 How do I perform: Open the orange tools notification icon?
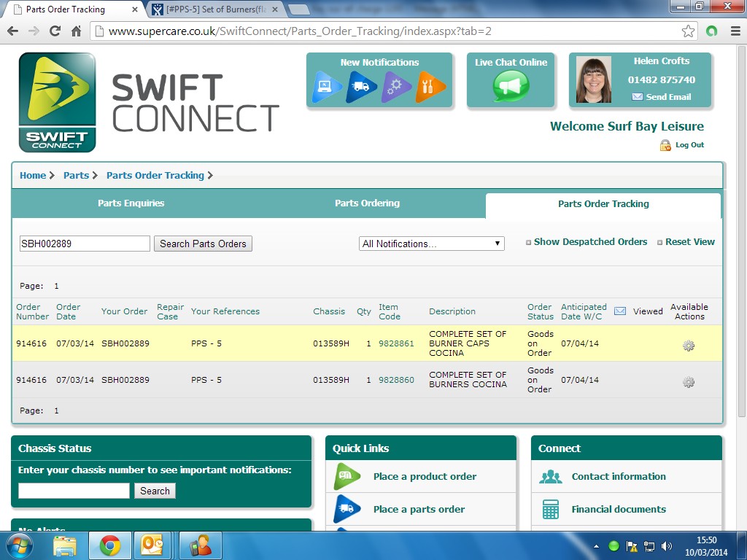click(430, 87)
